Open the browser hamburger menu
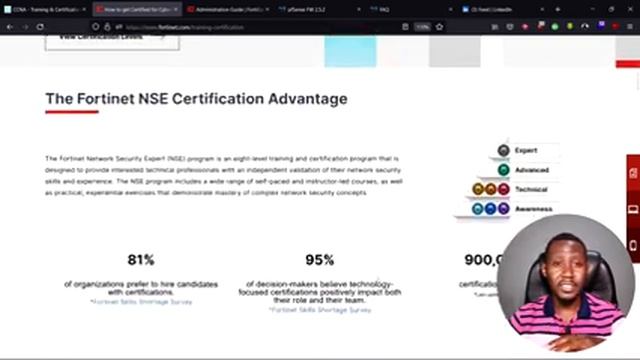This screenshot has height=360, width=640. tap(630, 27)
